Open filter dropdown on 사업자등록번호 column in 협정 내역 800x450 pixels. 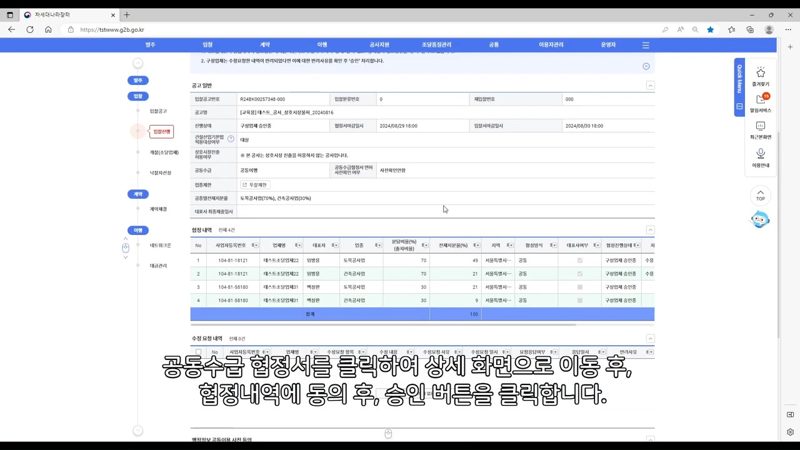(255, 245)
